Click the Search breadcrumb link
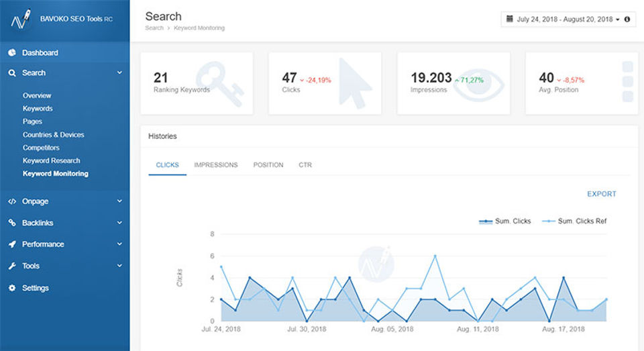 click(154, 28)
